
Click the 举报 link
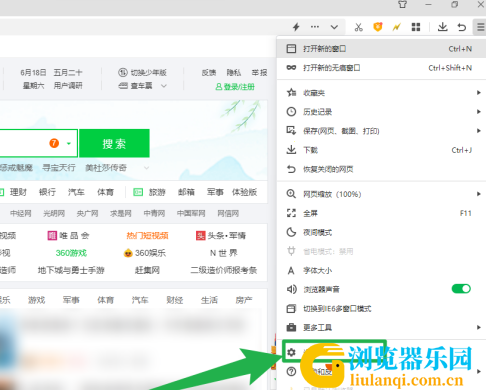pyautogui.click(x=259, y=72)
